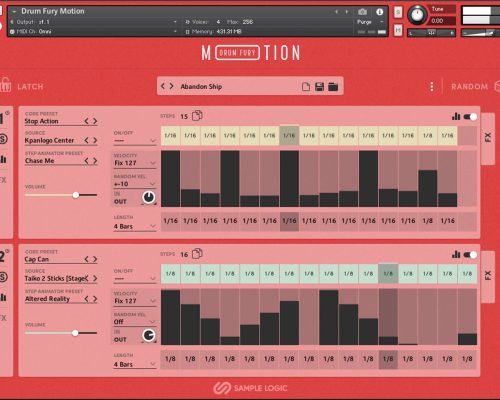Viewport: 500px width, 400px height.
Task: Load previous preset before Abandon Ship
Action: pos(163,86)
